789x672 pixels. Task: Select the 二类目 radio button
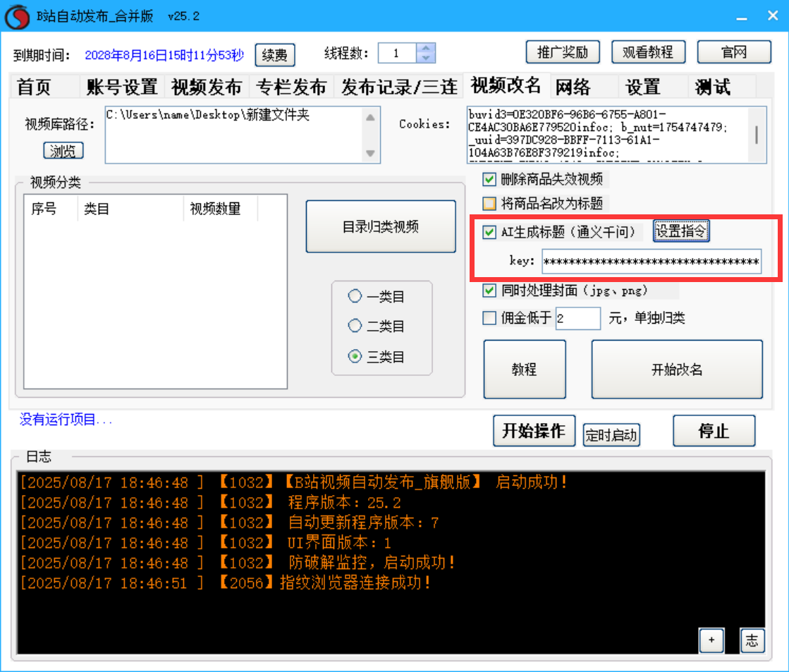coord(355,326)
